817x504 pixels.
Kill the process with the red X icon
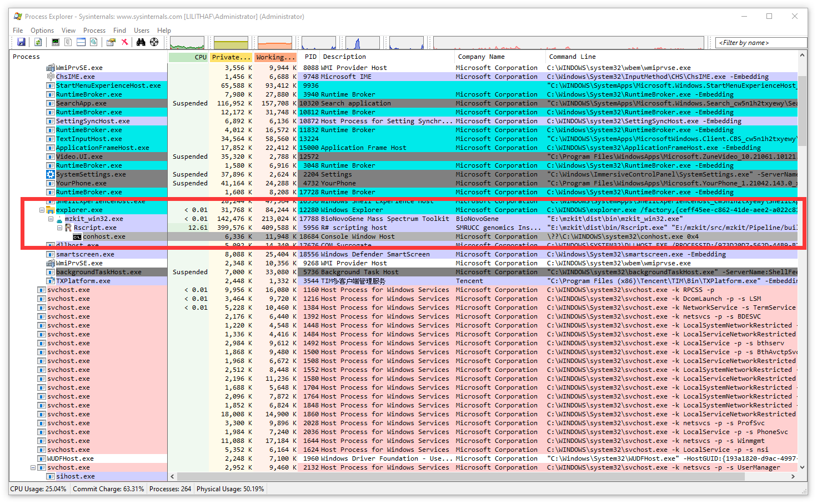click(125, 42)
